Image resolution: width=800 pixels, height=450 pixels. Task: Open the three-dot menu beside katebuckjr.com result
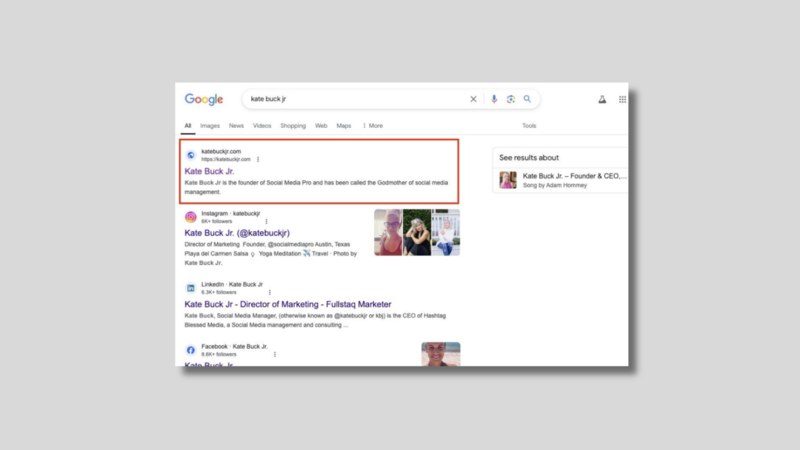(x=258, y=159)
